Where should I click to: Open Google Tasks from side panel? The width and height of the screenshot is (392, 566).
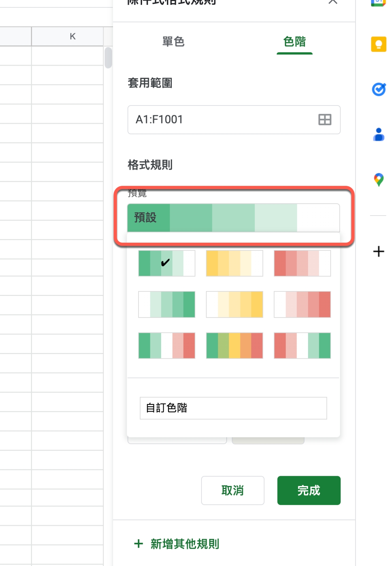point(379,89)
